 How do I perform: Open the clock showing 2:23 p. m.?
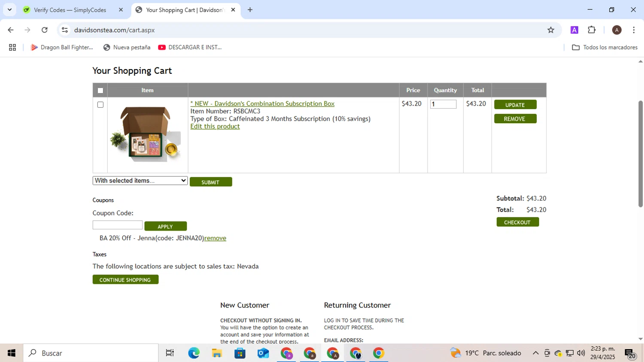click(603, 353)
